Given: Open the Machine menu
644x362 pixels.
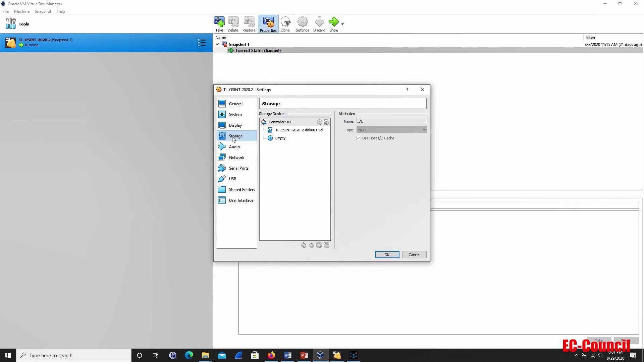Looking at the screenshot, I should pos(22,11).
